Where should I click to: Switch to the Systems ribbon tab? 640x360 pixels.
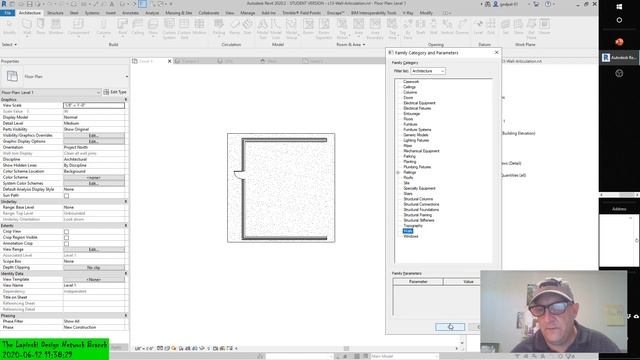92,13
